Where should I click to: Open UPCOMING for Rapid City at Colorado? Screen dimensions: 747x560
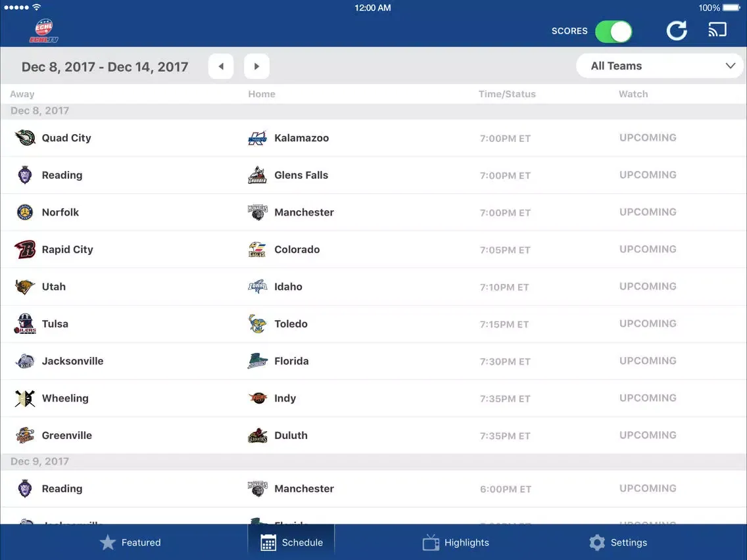coord(648,249)
